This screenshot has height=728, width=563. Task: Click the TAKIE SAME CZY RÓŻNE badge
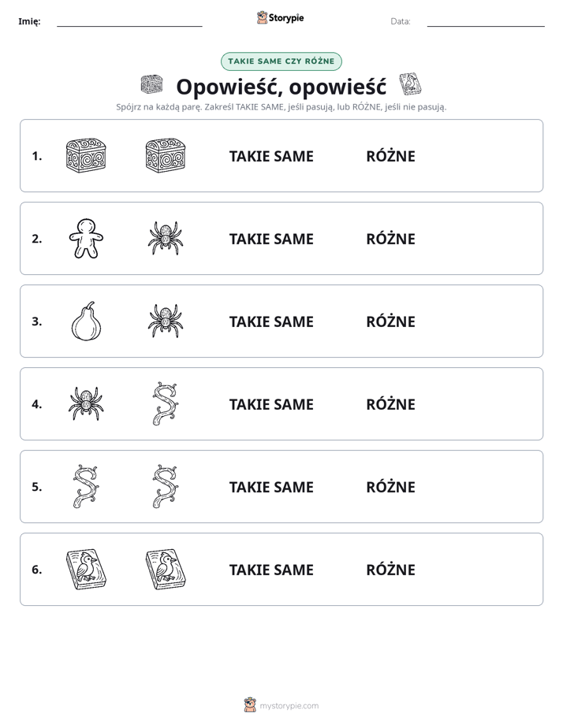point(281,61)
